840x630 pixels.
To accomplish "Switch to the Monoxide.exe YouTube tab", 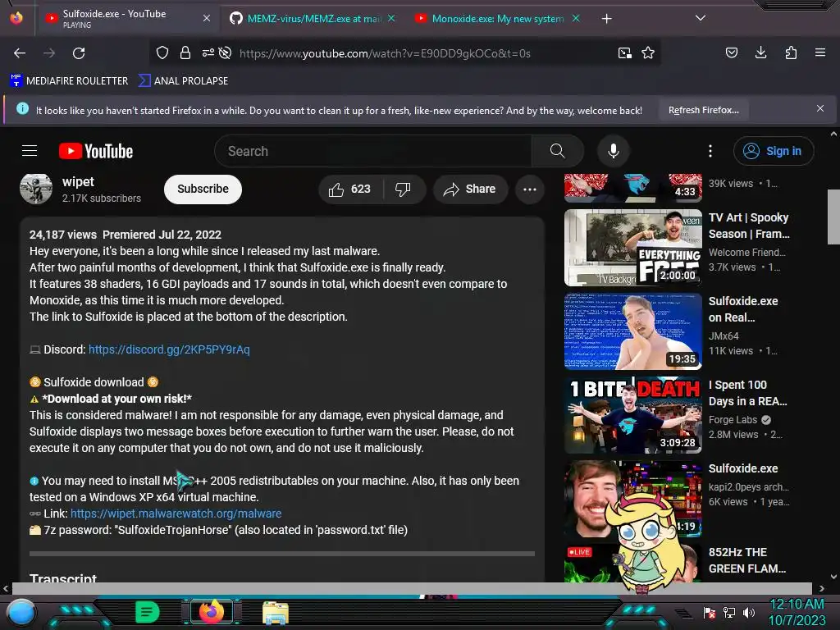I will tap(498, 19).
